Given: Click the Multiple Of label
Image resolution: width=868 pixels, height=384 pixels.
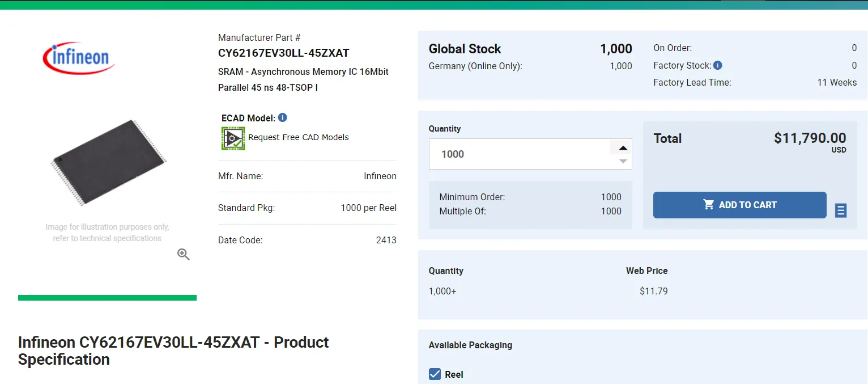Looking at the screenshot, I should 462,211.
